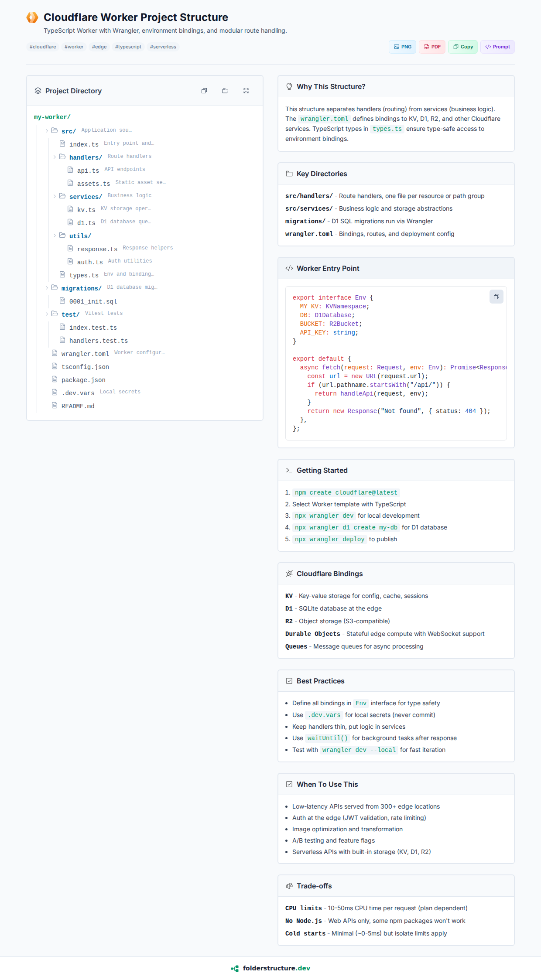Click the folder icon in Project Directory header
The image size is (541, 980).
tap(225, 91)
